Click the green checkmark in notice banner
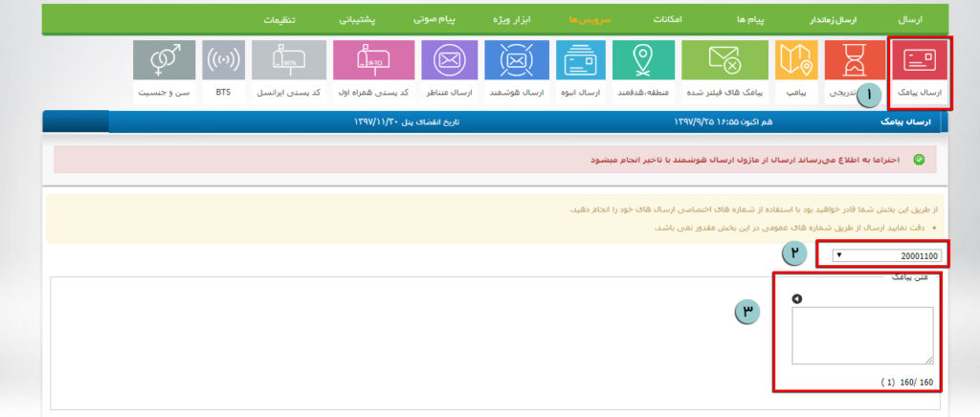The image size is (980, 417). pyautogui.click(x=919, y=159)
